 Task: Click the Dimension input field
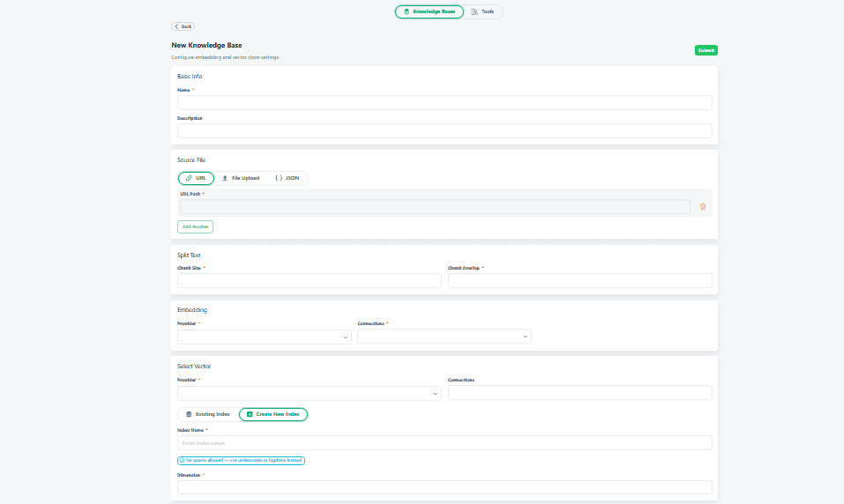(x=444, y=487)
